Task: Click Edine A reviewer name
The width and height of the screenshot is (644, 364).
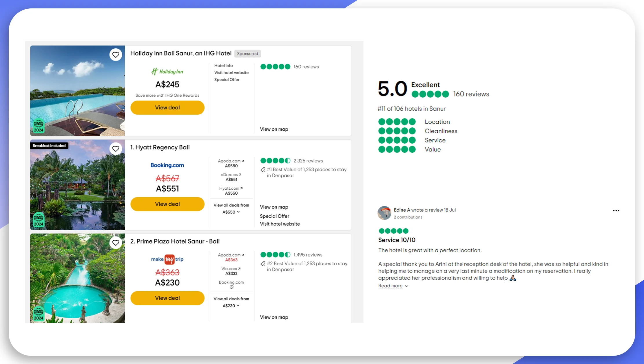Action: tap(402, 210)
